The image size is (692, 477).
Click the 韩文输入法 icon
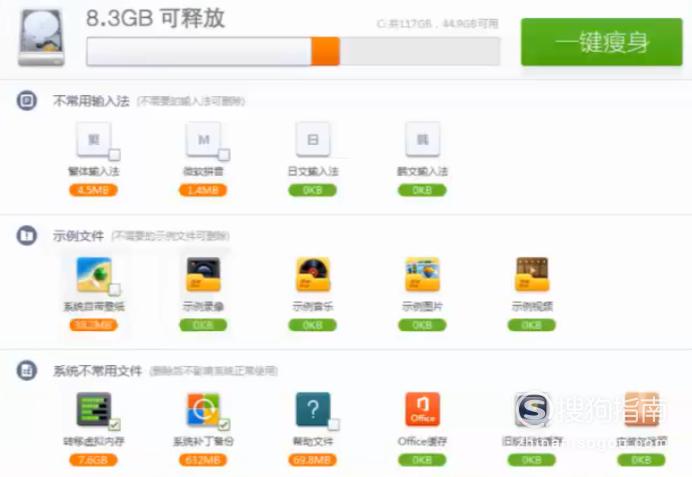[x=422, y=140]
